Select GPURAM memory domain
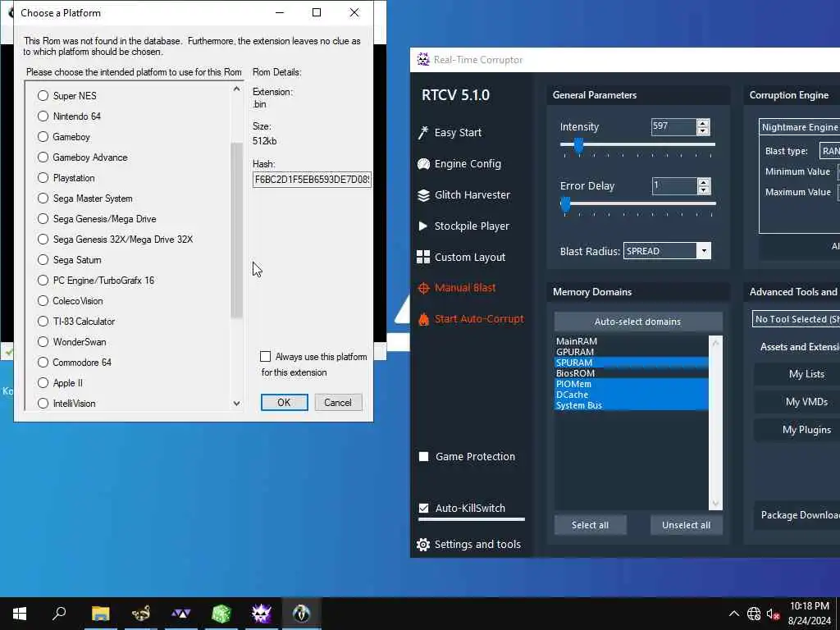The width and height of the screenshot is (840, 630). tap(632, 352)
